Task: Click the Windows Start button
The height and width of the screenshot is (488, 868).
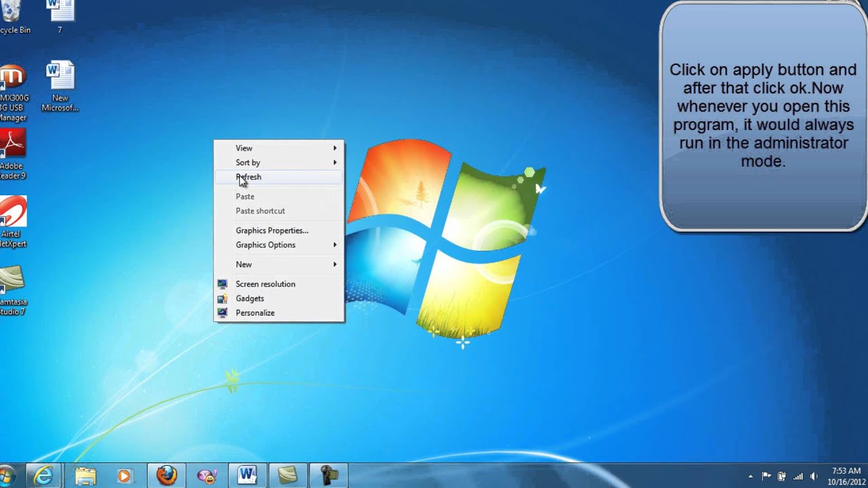Action: click(x=7, y=476)
